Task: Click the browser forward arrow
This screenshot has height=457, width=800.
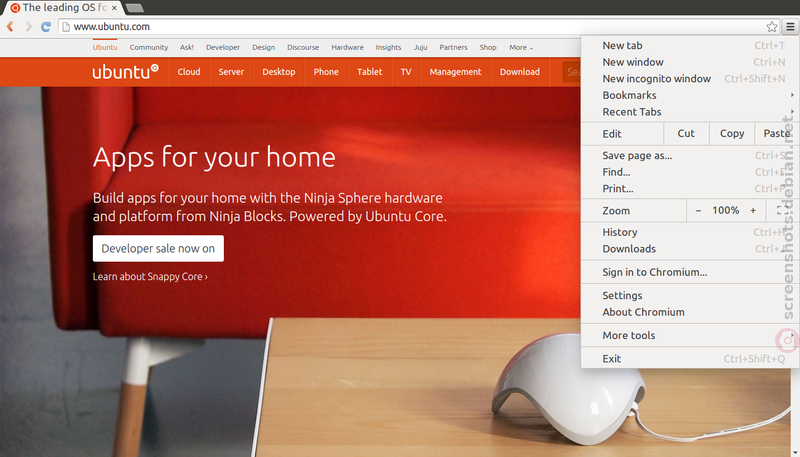Action: pos(28,27)
